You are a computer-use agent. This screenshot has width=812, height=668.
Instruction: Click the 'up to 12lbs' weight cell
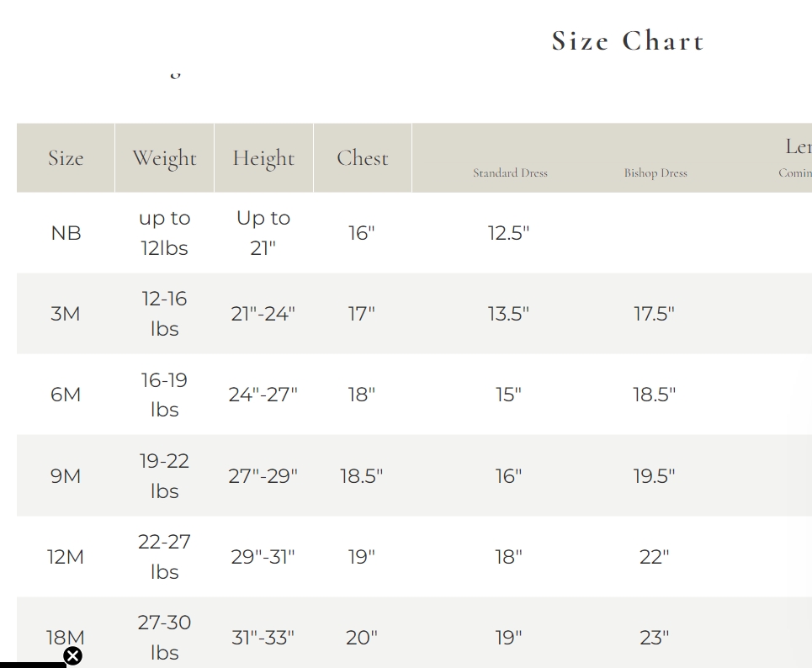pyautogui.click(x=164, y=233)
